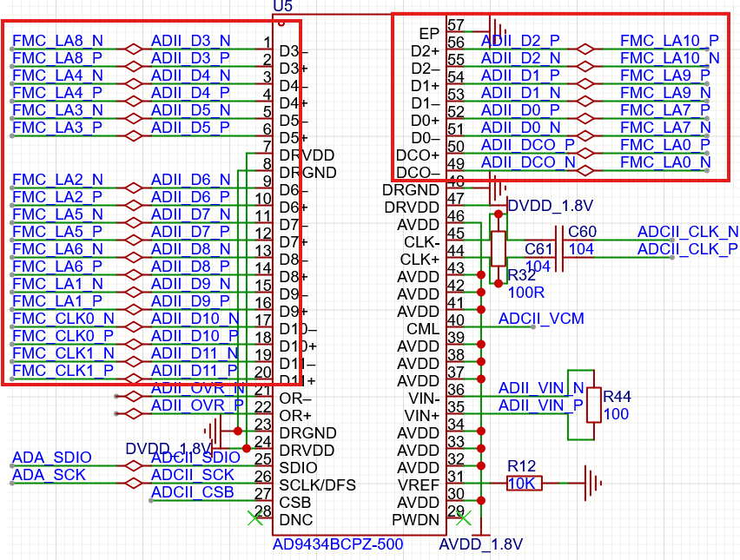Click the ground symbol at DRGND pin 48

498,188
